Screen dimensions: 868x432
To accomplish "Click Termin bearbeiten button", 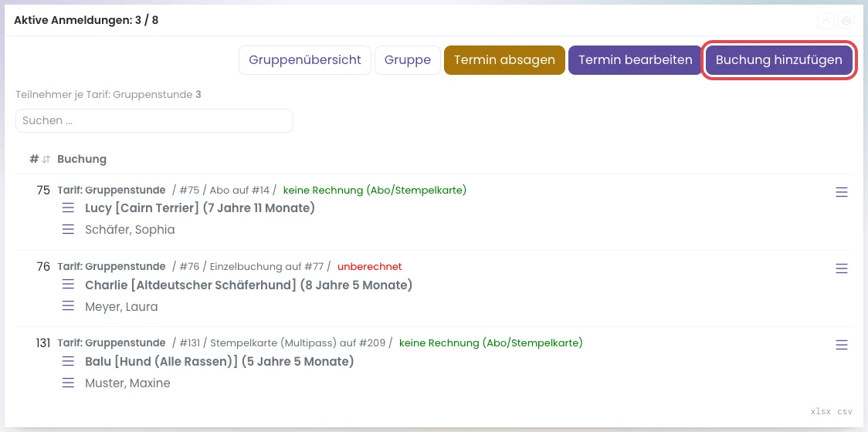I will pos(636,59).
